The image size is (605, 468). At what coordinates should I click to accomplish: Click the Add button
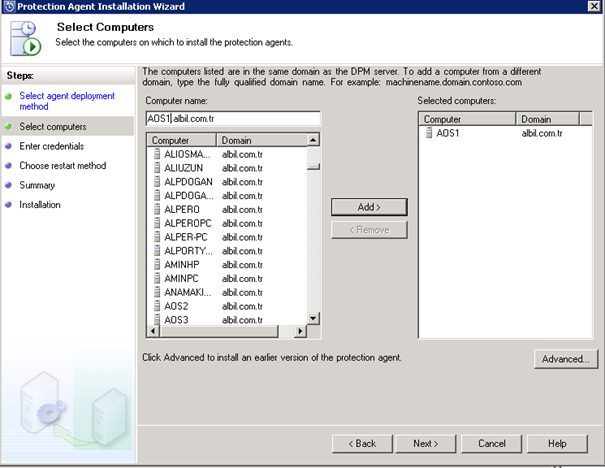tap(369, 207)
